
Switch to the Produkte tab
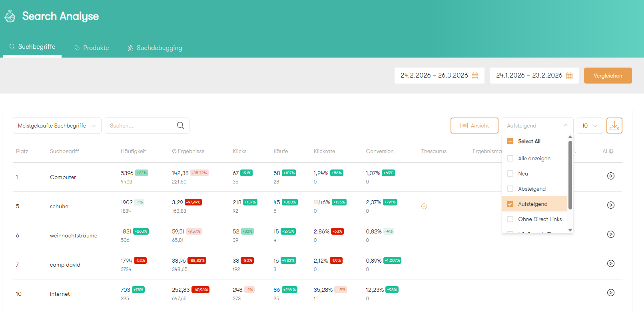click(x=92, y=48)
